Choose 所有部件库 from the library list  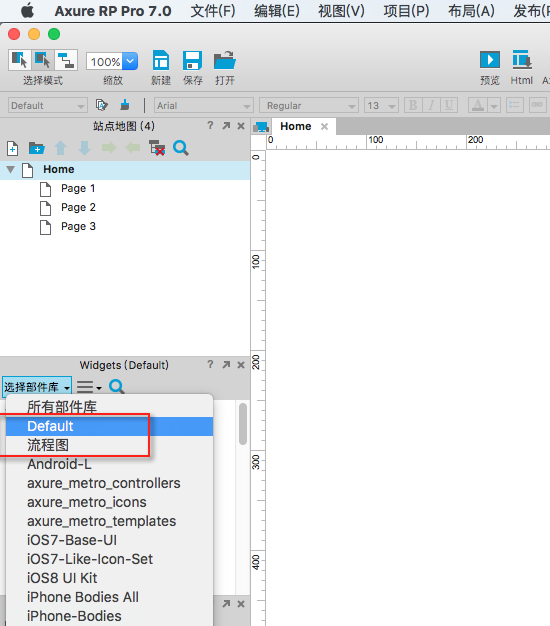pos(109,407)
